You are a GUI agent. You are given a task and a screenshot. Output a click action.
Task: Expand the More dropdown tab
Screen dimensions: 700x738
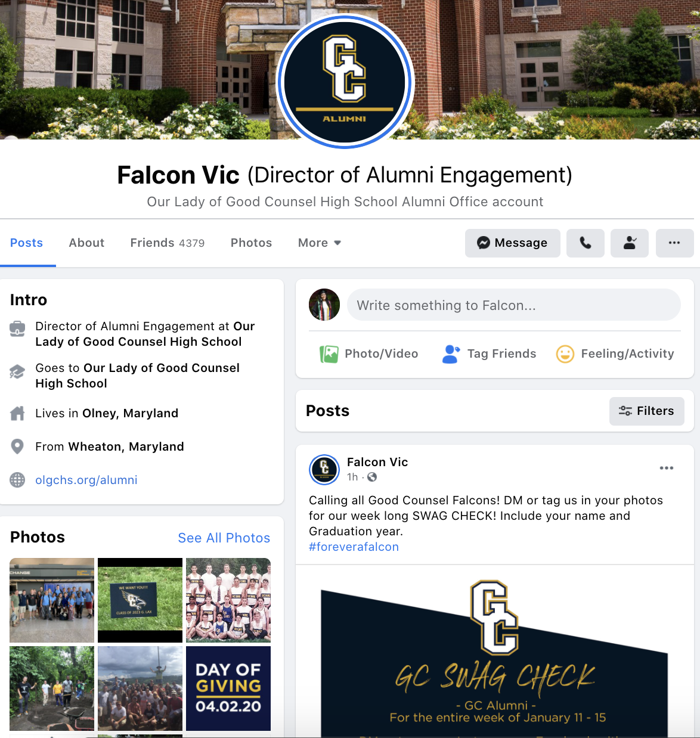320,243
